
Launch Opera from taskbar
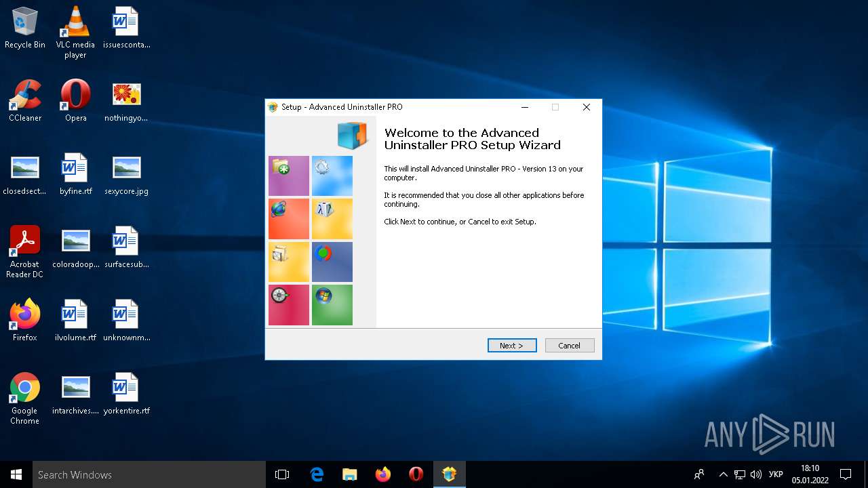tap(416, 474)
